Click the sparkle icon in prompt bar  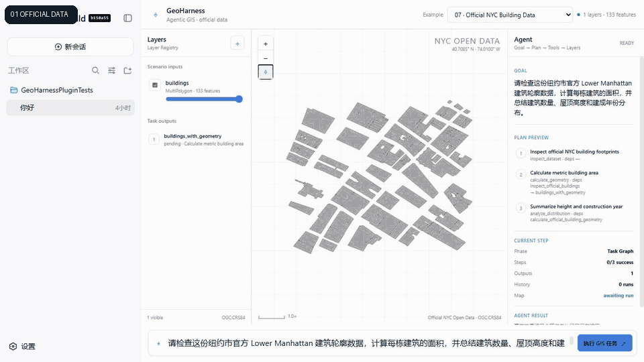[158, 343]
